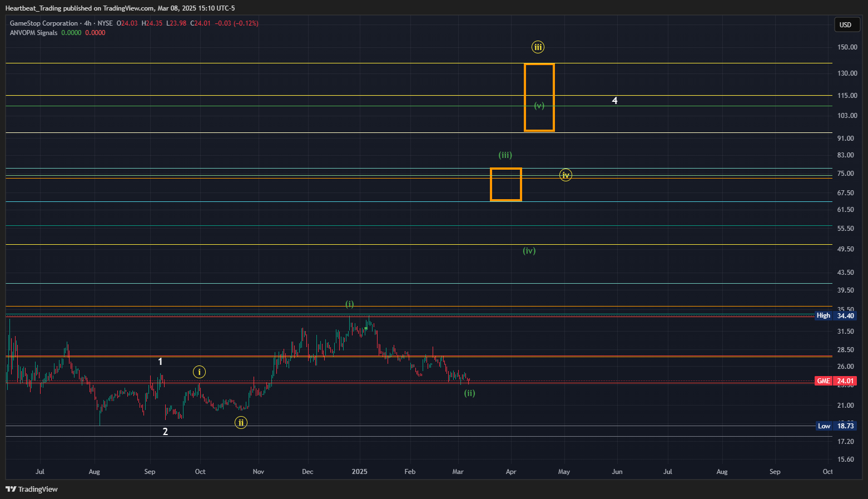Viewport: 868px width, 499px height.
Task: Click 75.00 on the price axis
Action: pos(846,174)
